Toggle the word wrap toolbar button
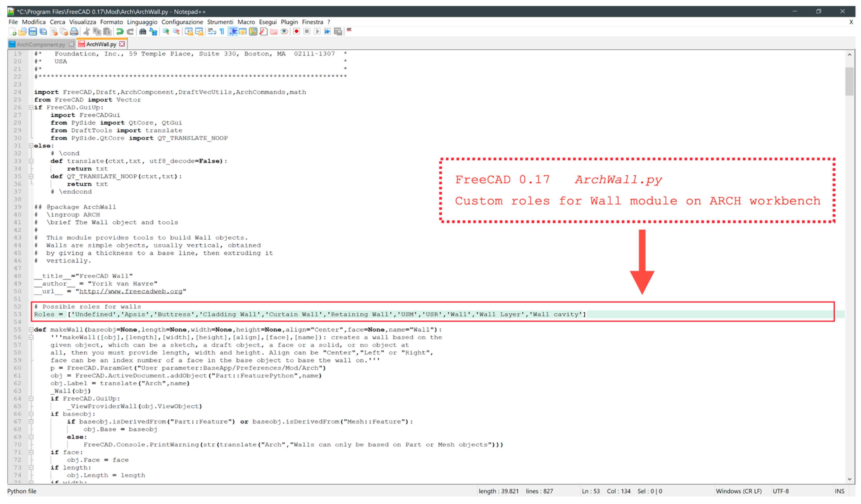Viewport: 861px width, 504px height. click(x=212, y=32)
